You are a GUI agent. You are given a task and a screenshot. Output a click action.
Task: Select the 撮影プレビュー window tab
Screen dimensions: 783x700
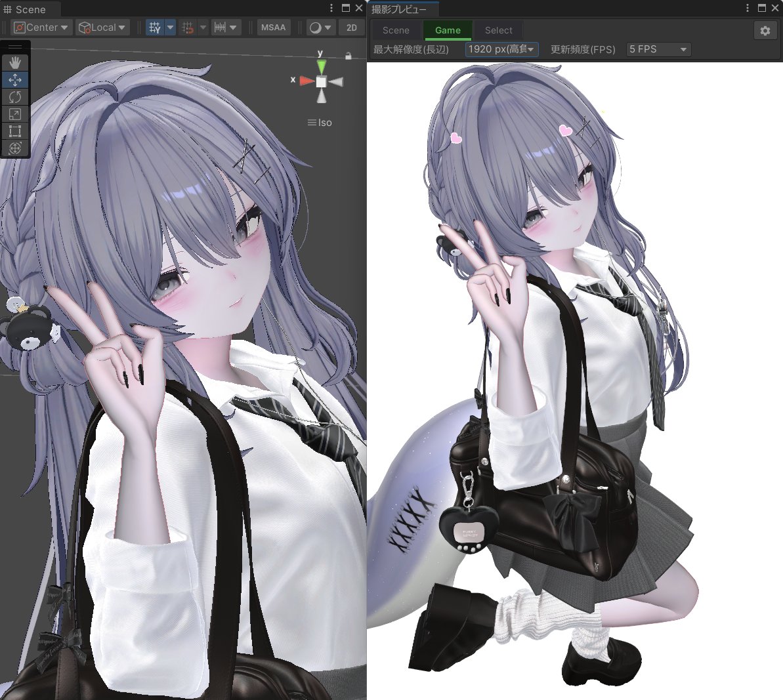404,9
